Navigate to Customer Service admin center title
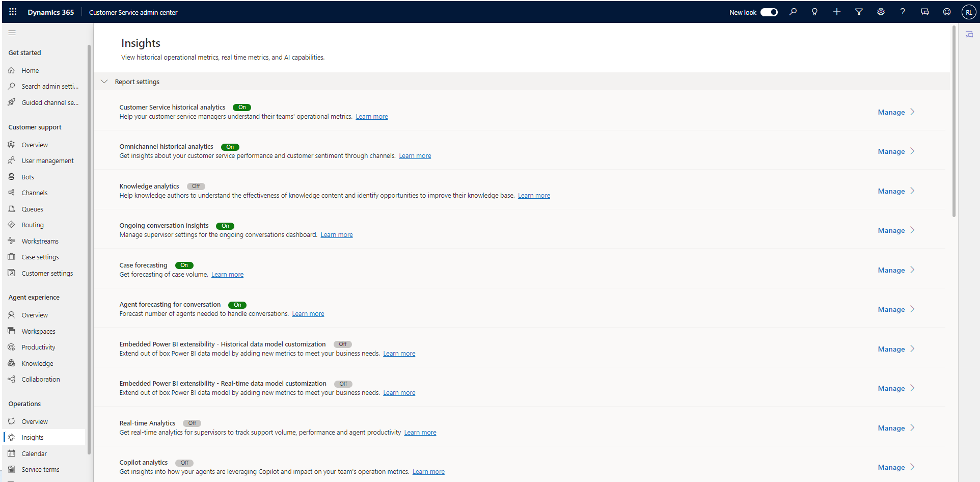980x482 pixels. click(133, 12)
